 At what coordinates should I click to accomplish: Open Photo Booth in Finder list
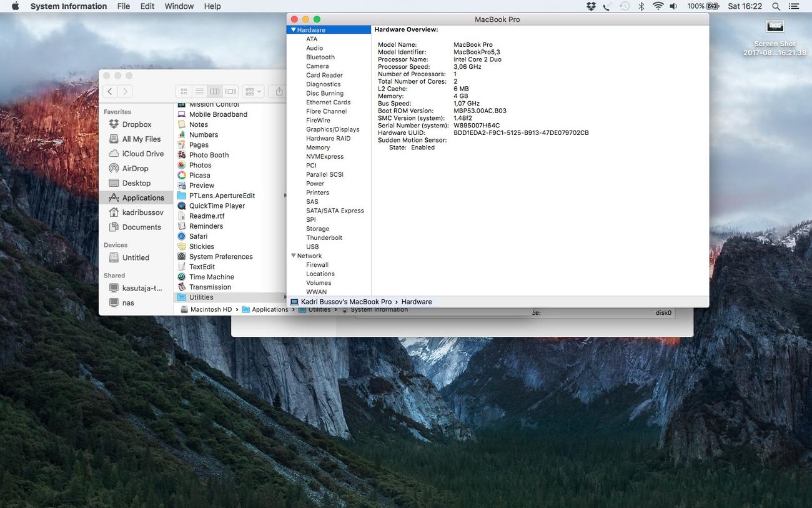coord(209,155)
